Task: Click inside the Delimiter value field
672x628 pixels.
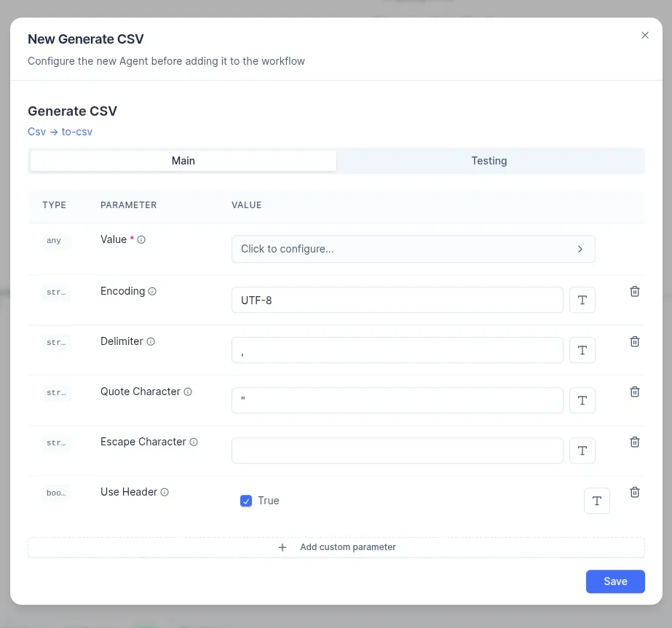Action: click(397, 349)
